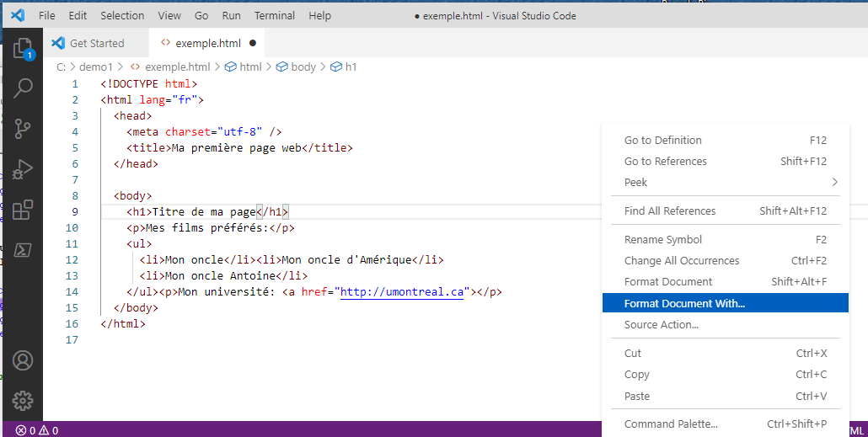Switch to the Get Started tab
The image size is (868, 437).
[x=96, y=43]
